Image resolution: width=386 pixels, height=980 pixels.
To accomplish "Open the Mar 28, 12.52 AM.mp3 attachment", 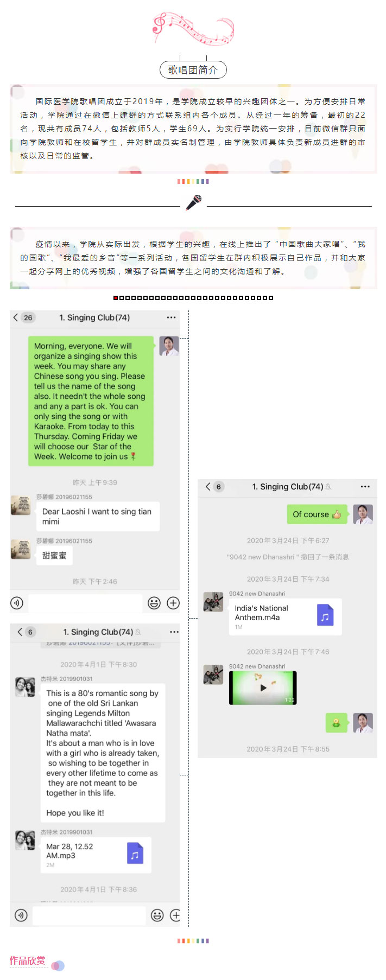I will click(96, 855).
